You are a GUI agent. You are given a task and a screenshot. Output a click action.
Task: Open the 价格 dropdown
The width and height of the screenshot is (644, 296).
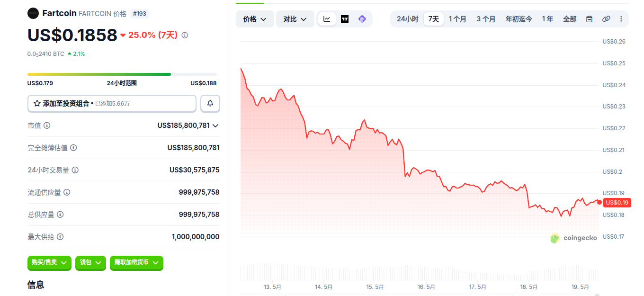255,19
